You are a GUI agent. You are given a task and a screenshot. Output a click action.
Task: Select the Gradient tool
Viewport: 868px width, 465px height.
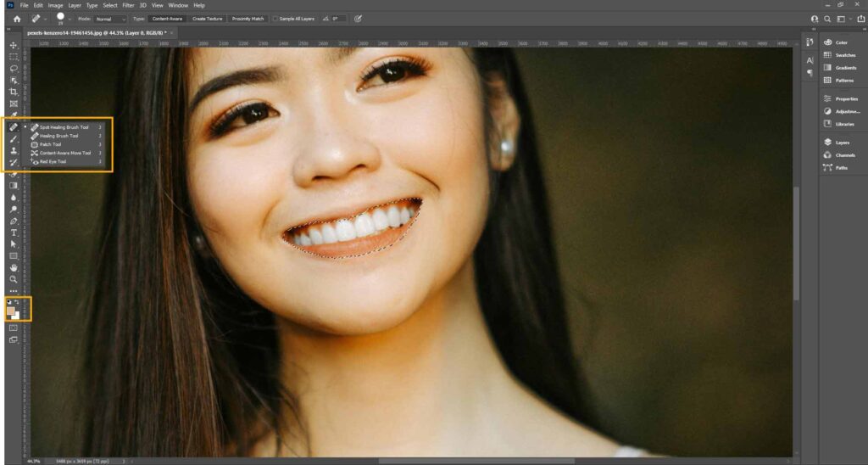[14, 186]
